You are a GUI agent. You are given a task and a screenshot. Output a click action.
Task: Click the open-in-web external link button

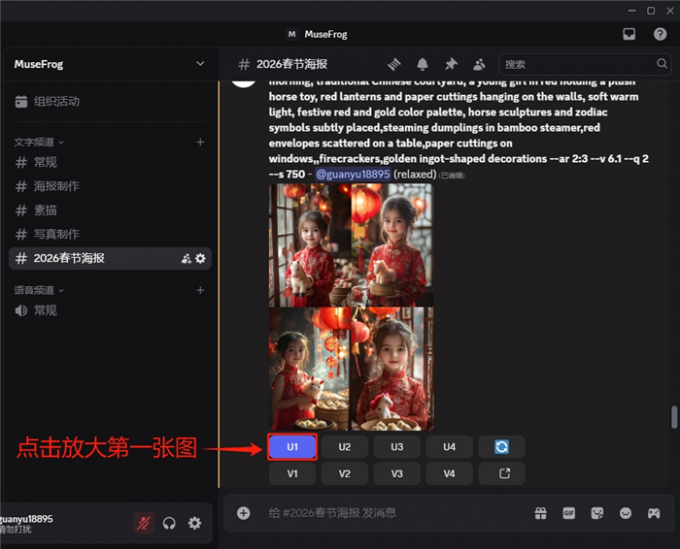pos(502,474)
